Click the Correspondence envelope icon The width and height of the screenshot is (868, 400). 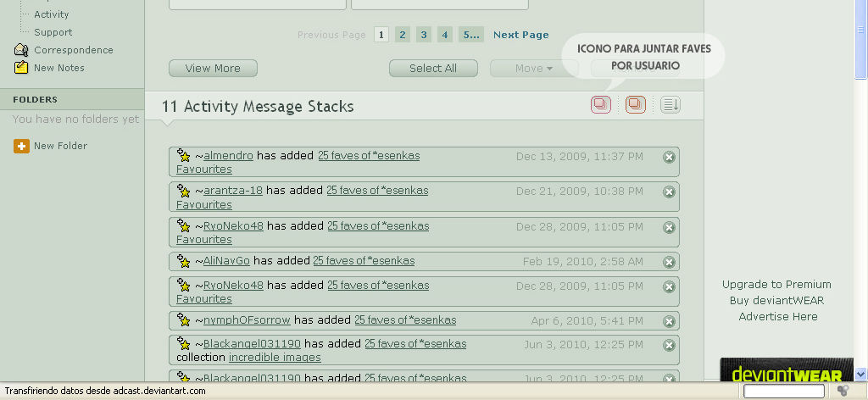coord(21,50)
